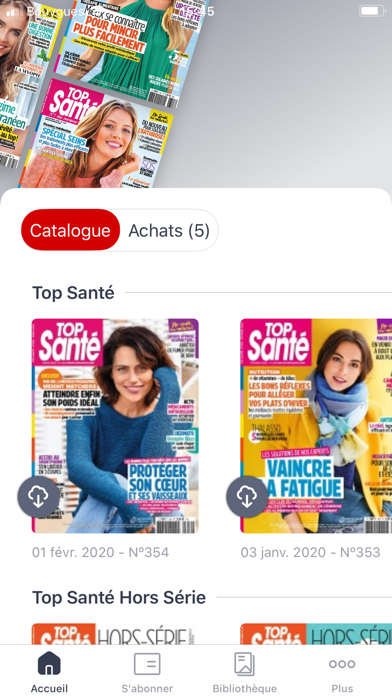Viewport: 392px width, 696px height.
Task: Download issue N°353 via cloud icon
Action: [x=247, y=497]
